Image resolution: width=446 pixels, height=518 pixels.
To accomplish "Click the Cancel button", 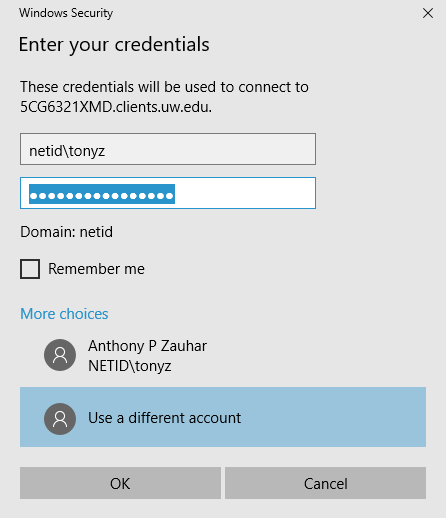I will [325, 483].
